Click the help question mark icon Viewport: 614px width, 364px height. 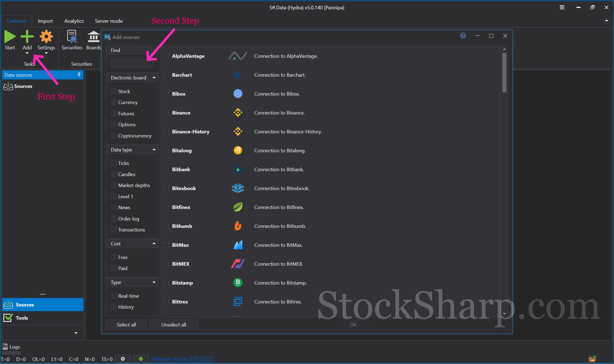click(463, 36)
